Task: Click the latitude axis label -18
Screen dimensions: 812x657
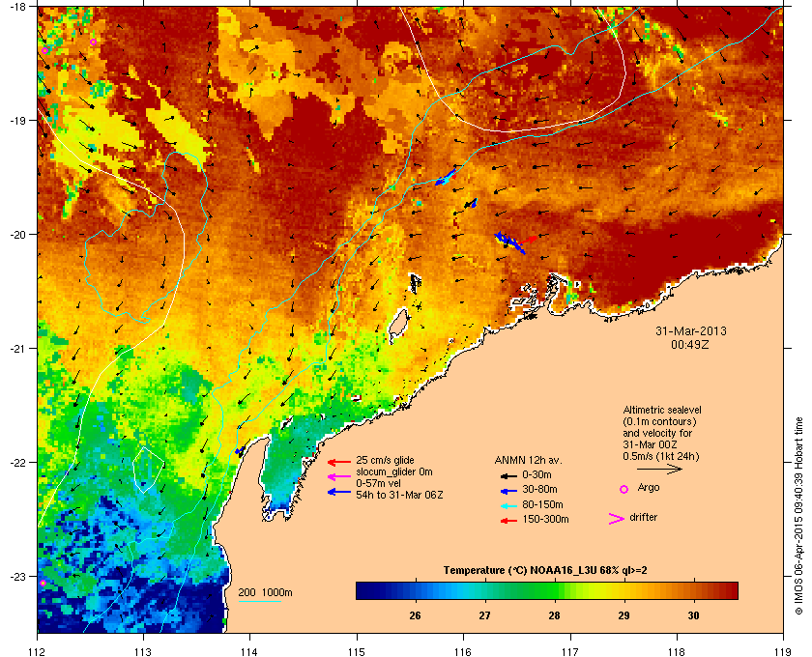Action: pyautogui.click(x=19, y=7)
